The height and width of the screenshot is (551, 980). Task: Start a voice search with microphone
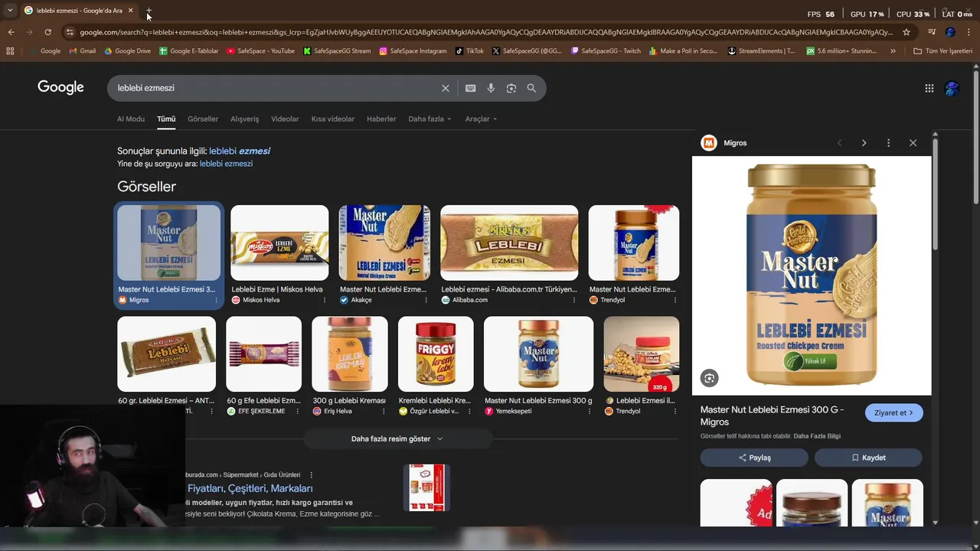491,88
